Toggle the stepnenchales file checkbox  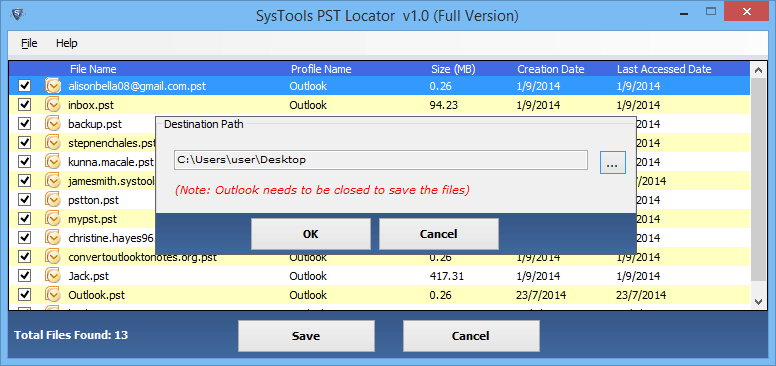(24, 143)
